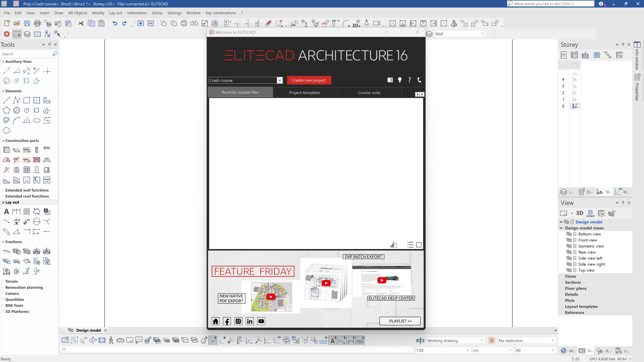Viewport: 644px width, 362px height.
Task: Open Floor plans in View panel
Action: (x=576, y=288)
